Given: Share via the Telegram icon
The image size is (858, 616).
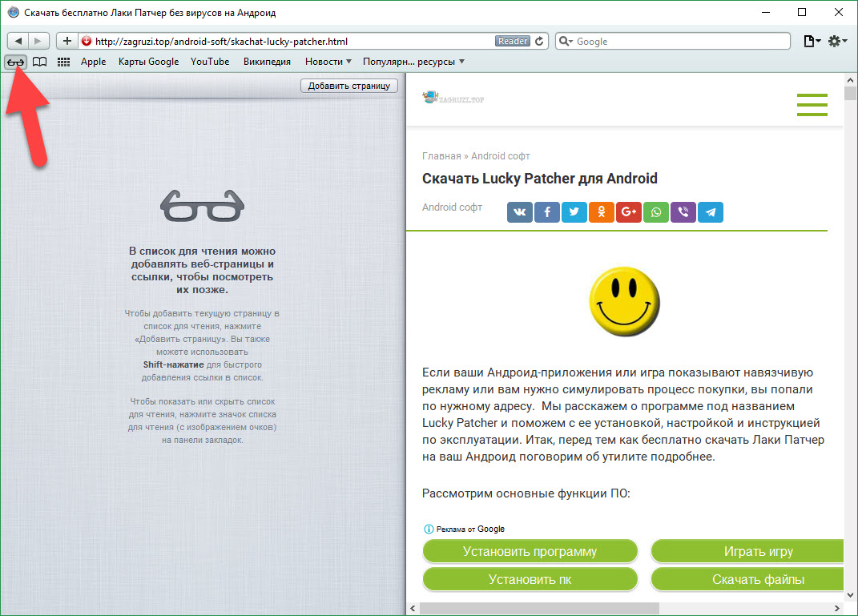Looking at the screenshot, I should (x=711, y=211).
